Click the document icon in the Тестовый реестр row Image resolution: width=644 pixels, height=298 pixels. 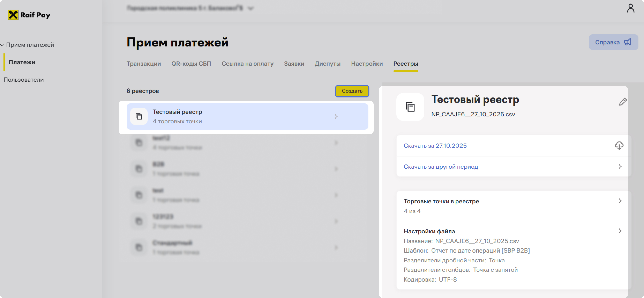tap(139, 116)
